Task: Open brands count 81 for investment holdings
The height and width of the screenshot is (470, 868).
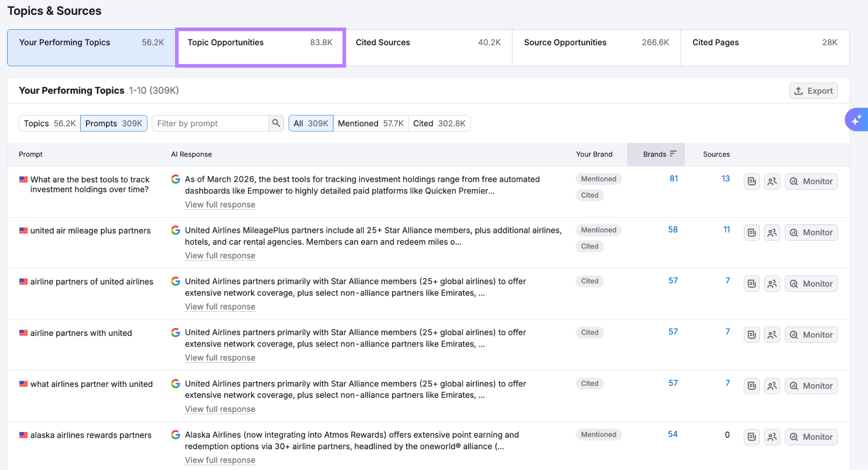Action: pos(673,179)
